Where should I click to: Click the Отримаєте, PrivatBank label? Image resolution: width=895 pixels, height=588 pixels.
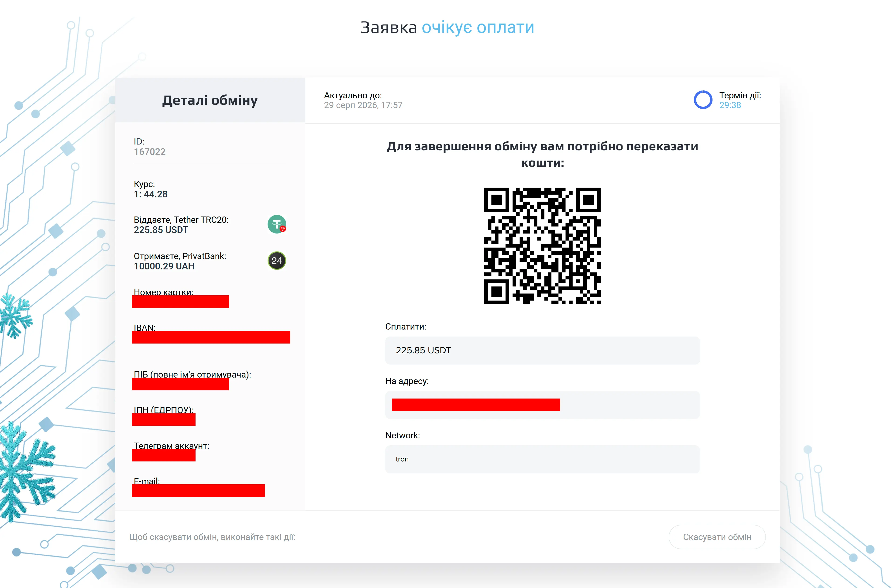pyautogui.click(x=180, y=256)
